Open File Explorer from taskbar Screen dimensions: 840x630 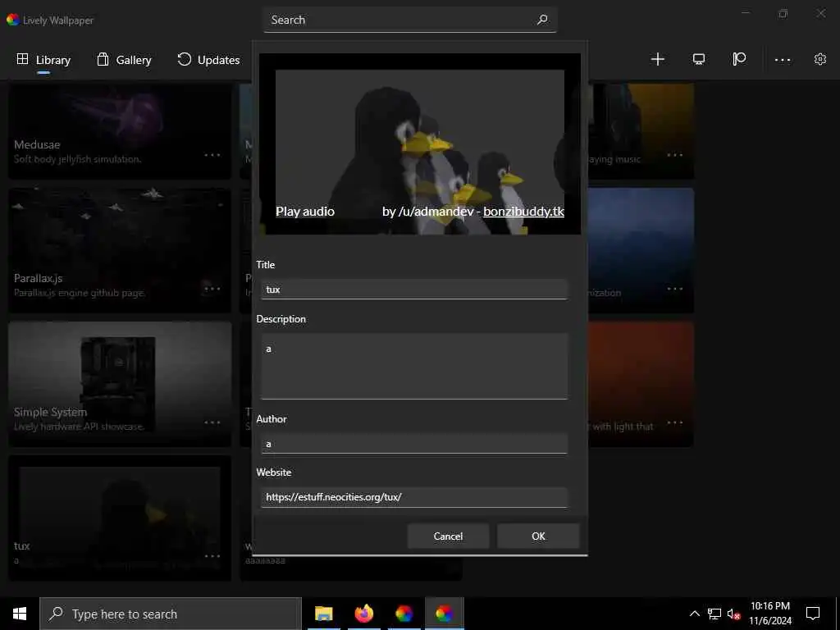click(323, 614)
